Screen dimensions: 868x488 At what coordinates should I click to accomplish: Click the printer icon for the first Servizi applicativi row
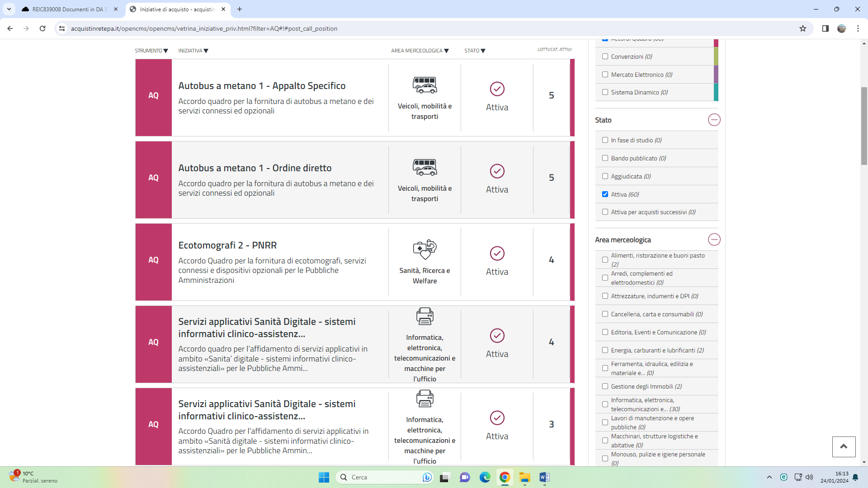[x=425, y=316]
